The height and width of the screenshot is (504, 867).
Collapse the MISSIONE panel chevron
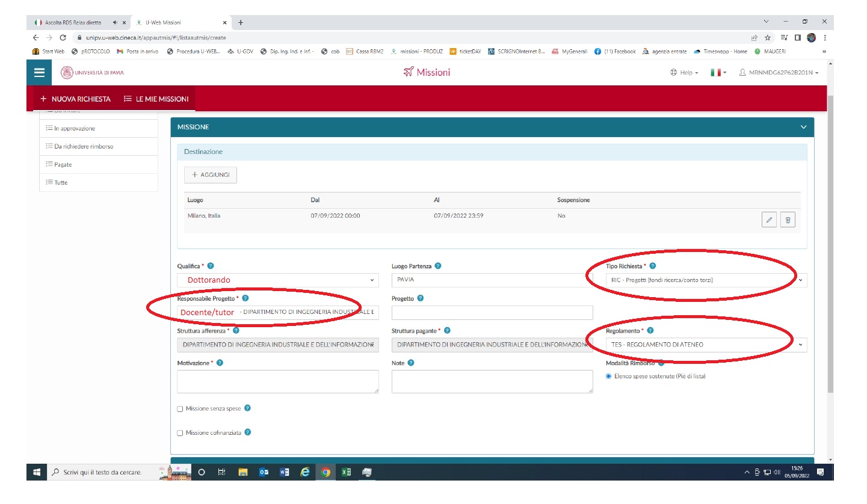click(x=803, y=127)
